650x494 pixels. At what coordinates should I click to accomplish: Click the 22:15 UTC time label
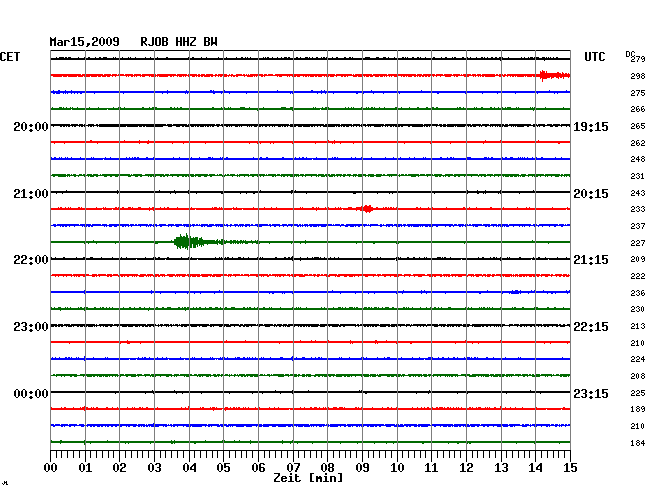coord(591,327)
